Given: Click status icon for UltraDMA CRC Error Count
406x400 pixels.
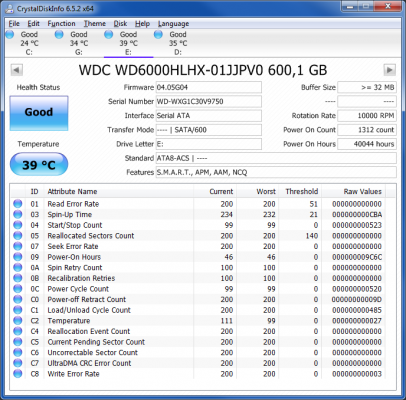Looking at the screenshot, I should 18,363.
